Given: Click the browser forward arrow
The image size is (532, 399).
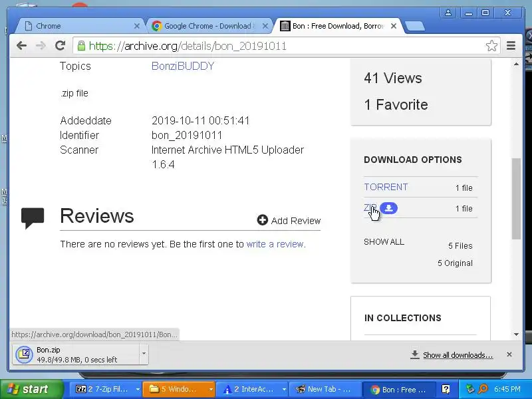Looking at the screenshot, I should pos(41,45).
